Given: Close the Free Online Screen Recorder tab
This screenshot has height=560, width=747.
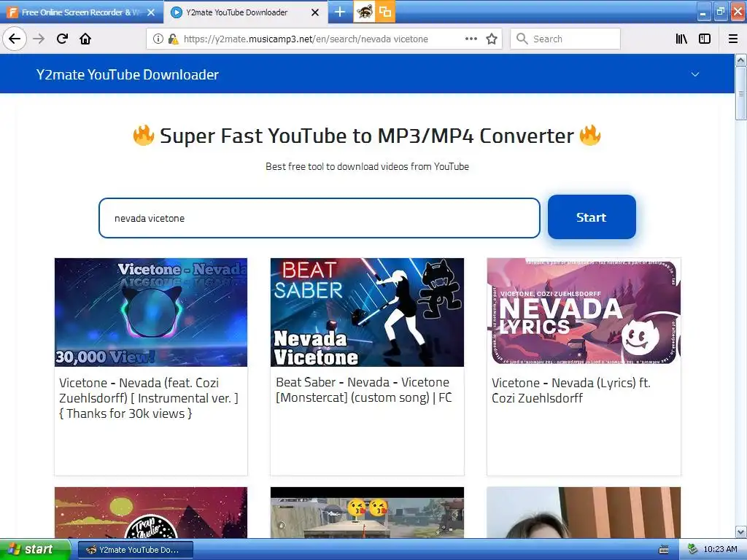Looking at the screenshot, I should coord(151,12).
